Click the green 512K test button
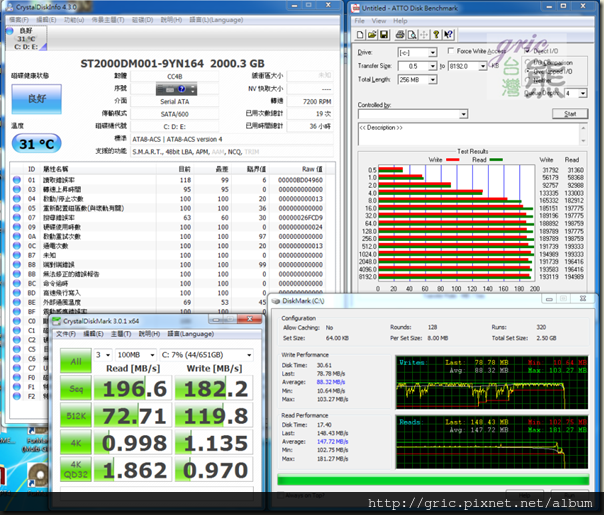The height and width of the screenshot is (515, 604). (76, 416)
